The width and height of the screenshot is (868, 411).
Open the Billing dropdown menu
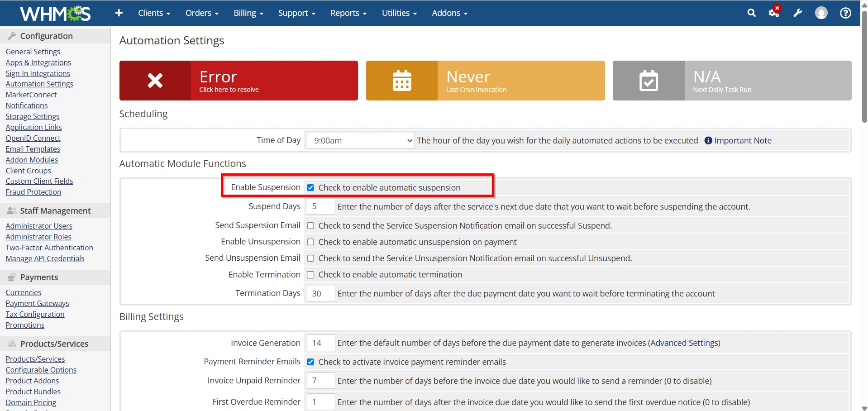click(x=248, y=13)
